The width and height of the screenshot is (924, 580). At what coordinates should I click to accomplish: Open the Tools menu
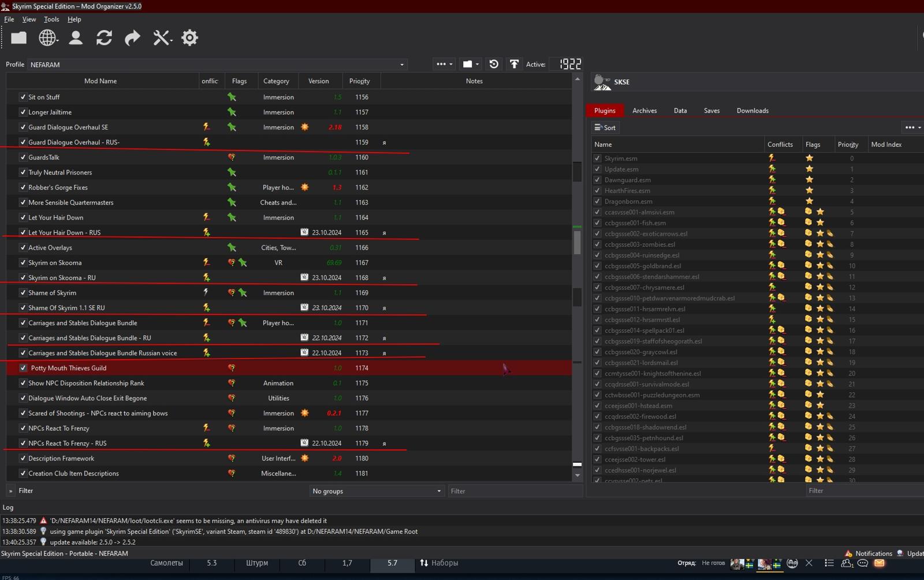tap(51, 19)
